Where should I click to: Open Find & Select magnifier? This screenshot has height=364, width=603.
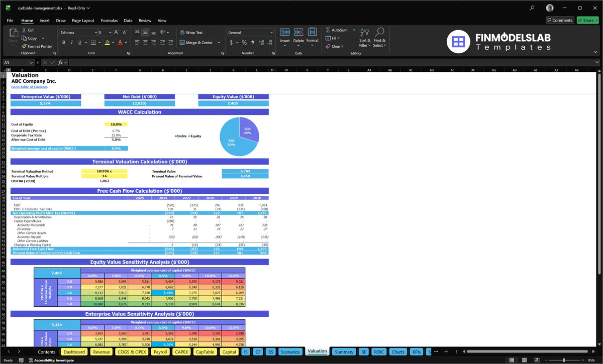pyautogui.click(x=380, y=32)
